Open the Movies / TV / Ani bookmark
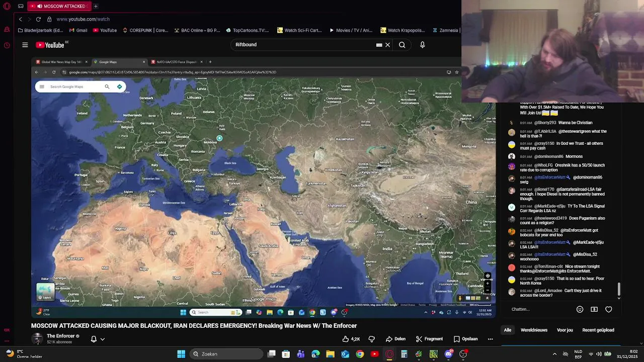Screen dimensions: 644x362 tap(351, 30)
